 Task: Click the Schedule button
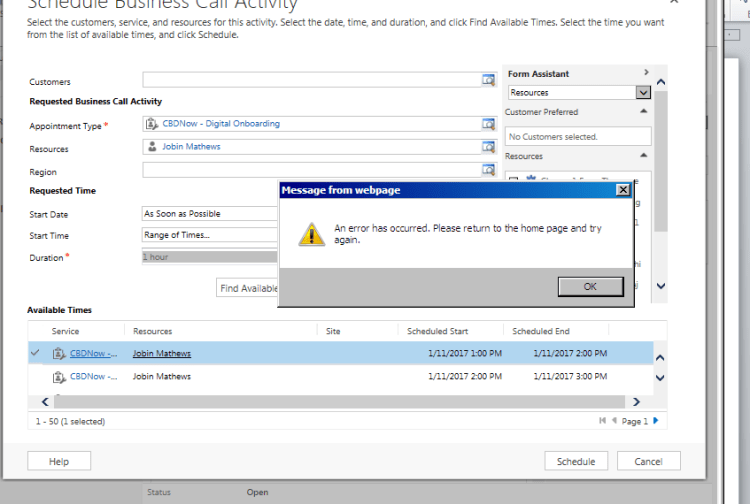[576, 461]
